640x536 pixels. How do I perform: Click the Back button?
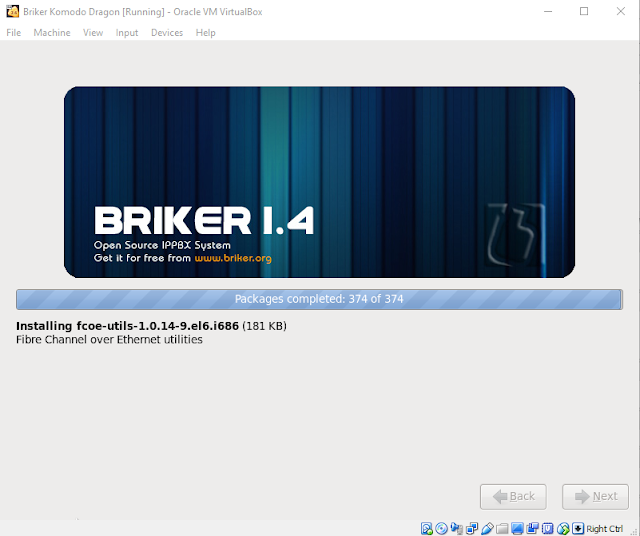point(513,496)
